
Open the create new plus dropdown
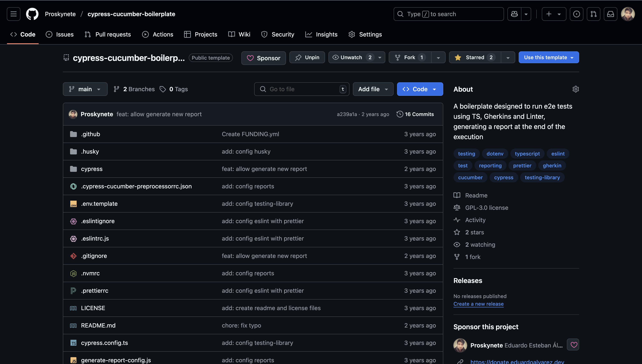pos(554,14)
